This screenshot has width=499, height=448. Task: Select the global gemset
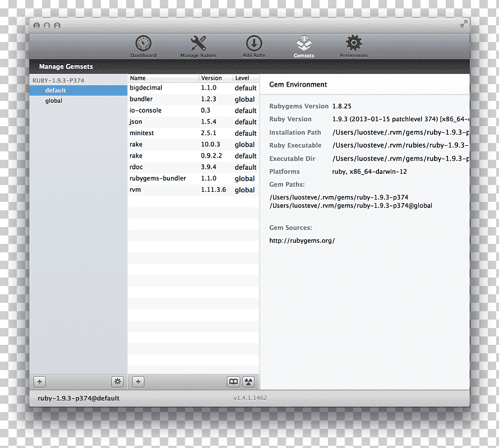(x=78, y=101)
